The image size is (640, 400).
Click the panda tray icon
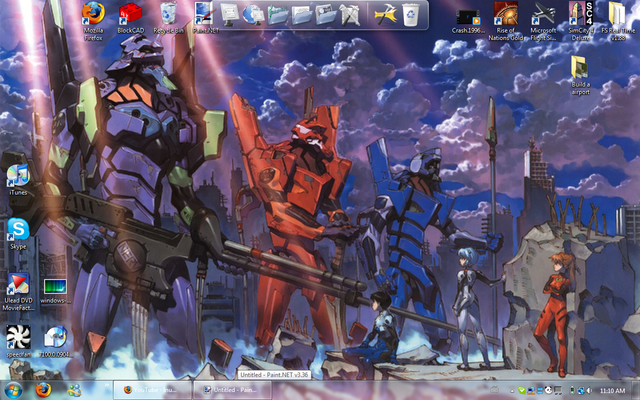[548, 390]
